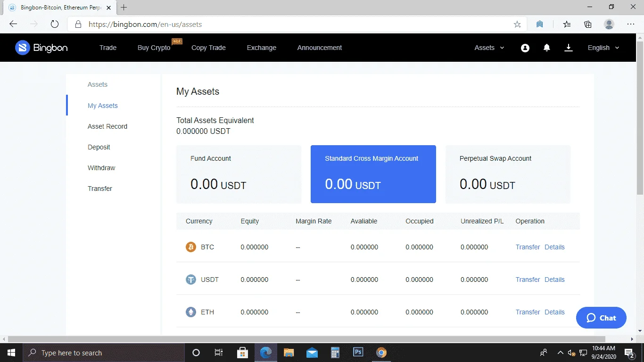Open browser collections icon
This screenshot has height=362, width=644.
(588, 25)
